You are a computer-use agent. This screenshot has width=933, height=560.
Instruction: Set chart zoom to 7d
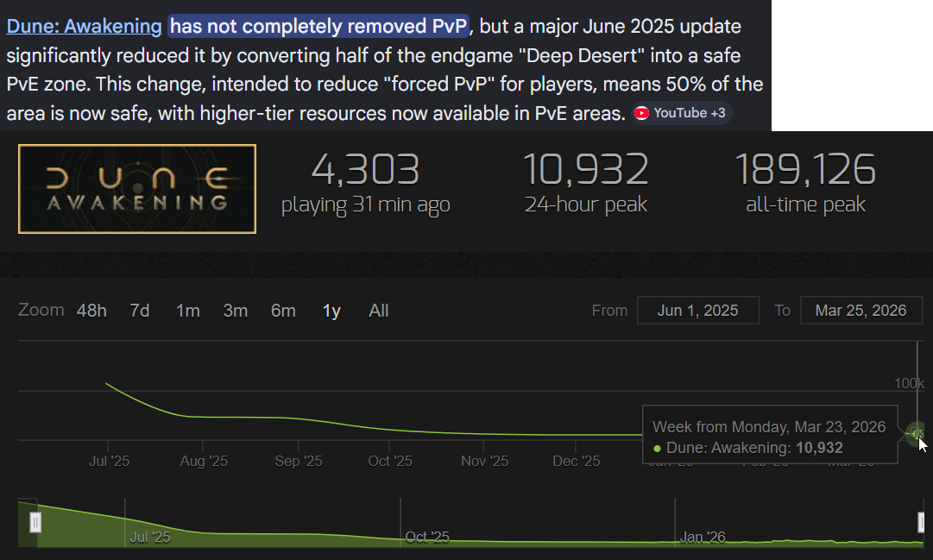pyautogui.click(x=140, y=311)
